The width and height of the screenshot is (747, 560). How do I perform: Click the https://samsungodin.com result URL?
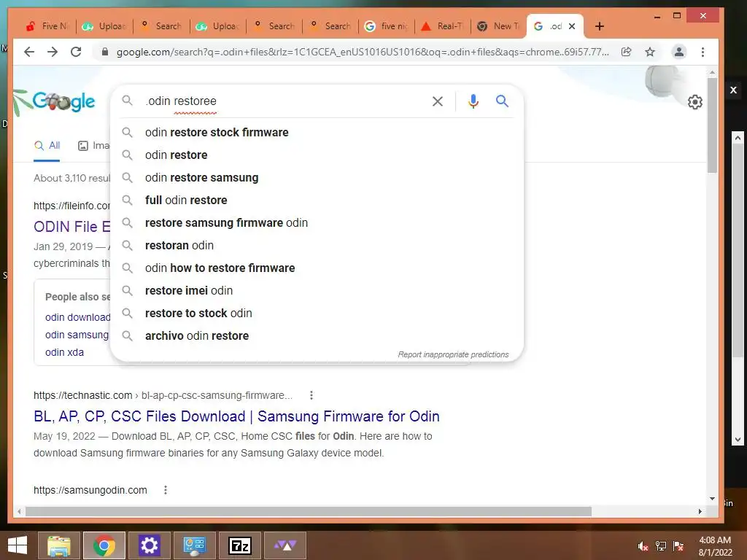90,490
